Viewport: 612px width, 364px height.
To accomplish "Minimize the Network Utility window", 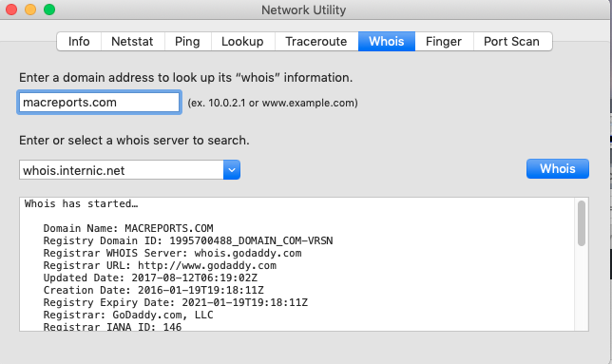I will click(x=30, y=10).
